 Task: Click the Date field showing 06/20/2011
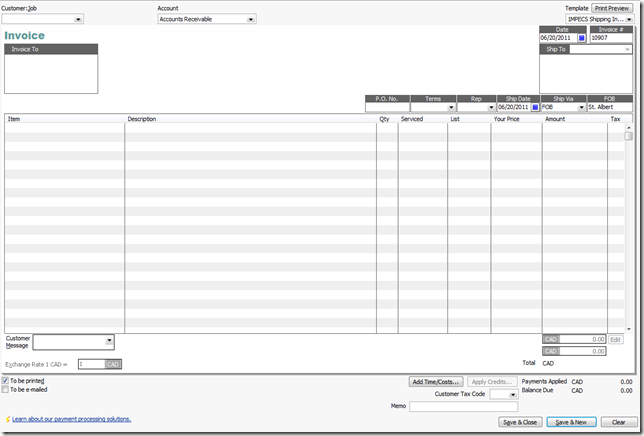(558, 38)
